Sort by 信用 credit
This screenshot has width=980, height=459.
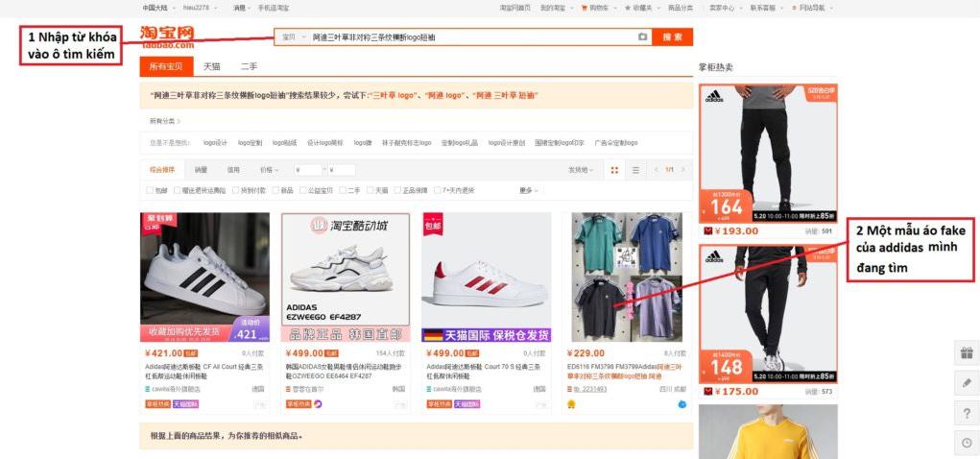233,170
